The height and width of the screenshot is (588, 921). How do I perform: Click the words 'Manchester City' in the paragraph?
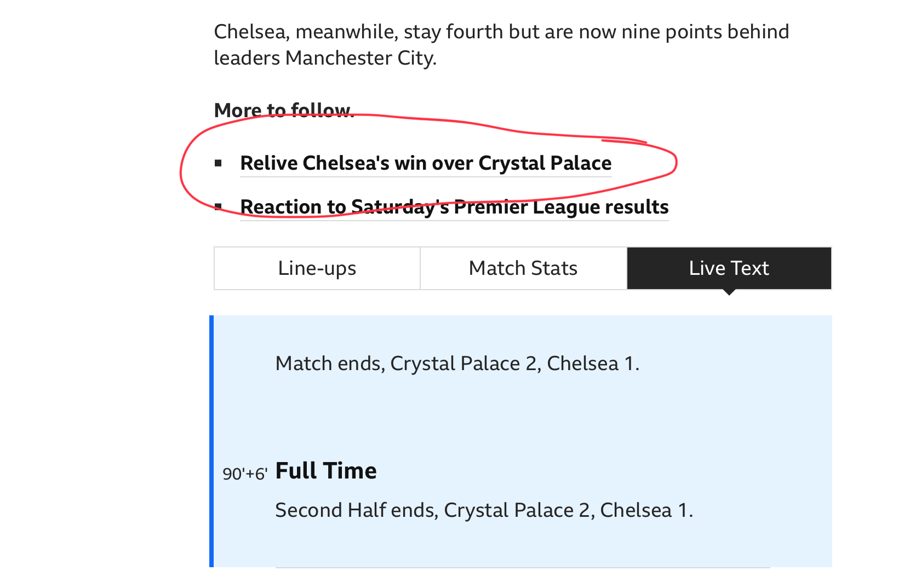[360, 58]
